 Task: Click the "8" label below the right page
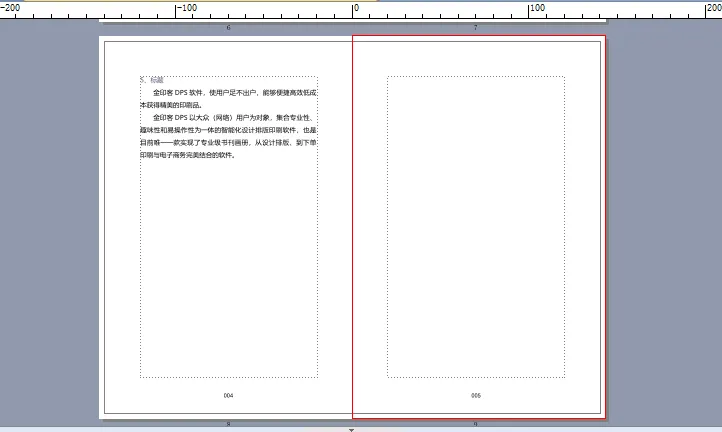click(x=475, y=425)
